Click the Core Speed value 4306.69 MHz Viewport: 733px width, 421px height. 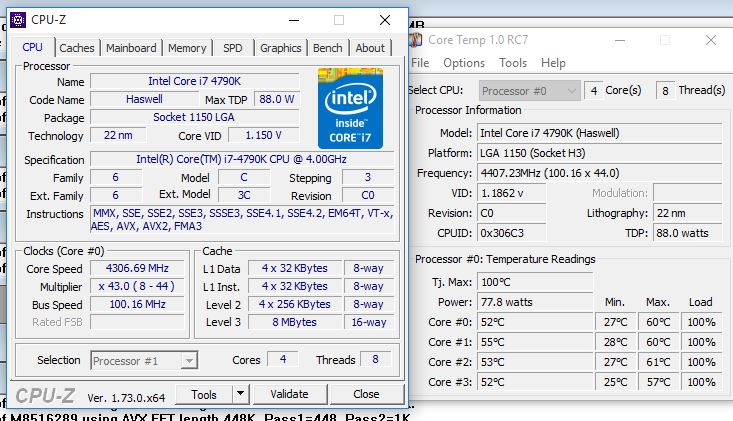click(x=137, y=268)
